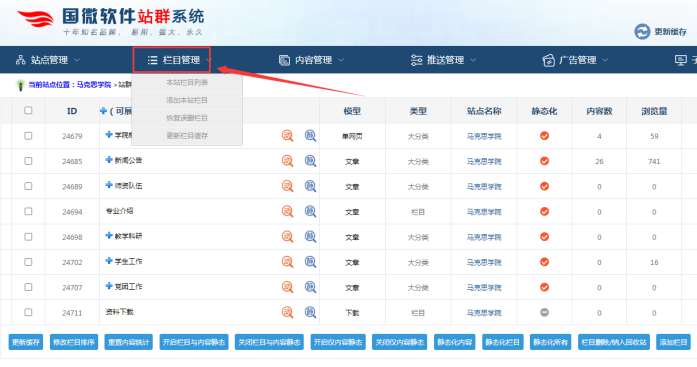Click the blue preview icon for row 24702
Image resolution: width=697 pixels, height=367 pixels.
coord(310,262)
